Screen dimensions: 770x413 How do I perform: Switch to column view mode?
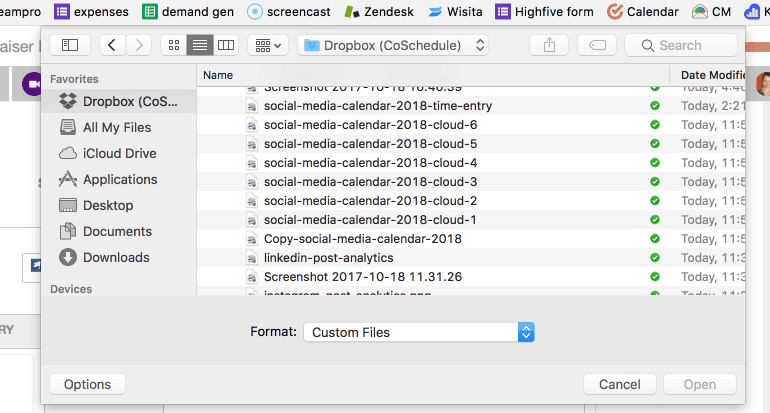click(x=226, y=45)
